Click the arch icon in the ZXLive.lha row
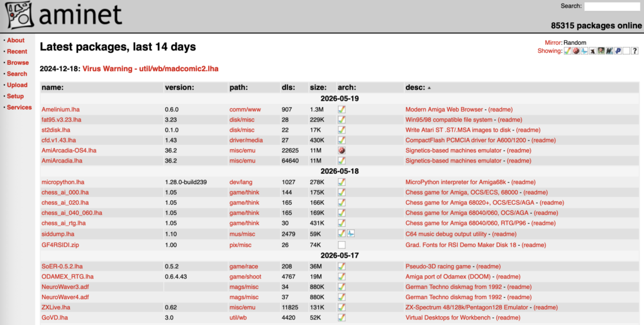Viewport: 644px width, 325px height. pyautogui.click(x=341, y=307)
